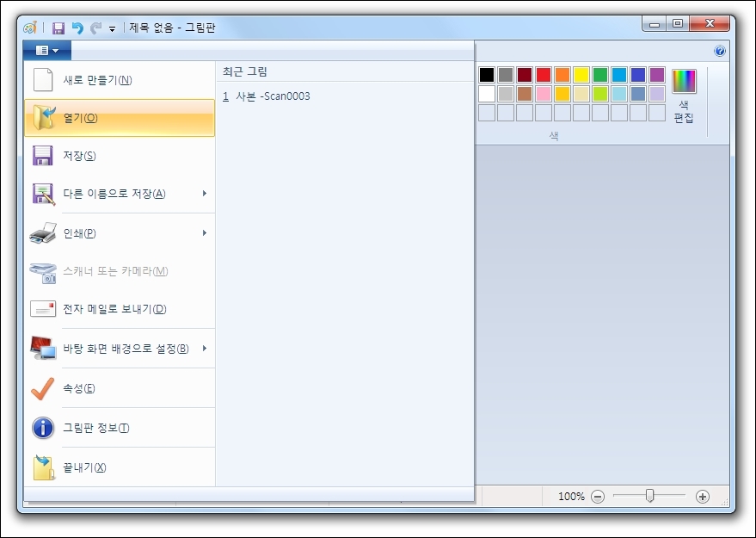Pick the turquoise blue color swatch
The image size is (756, 538).
point(619,75)
